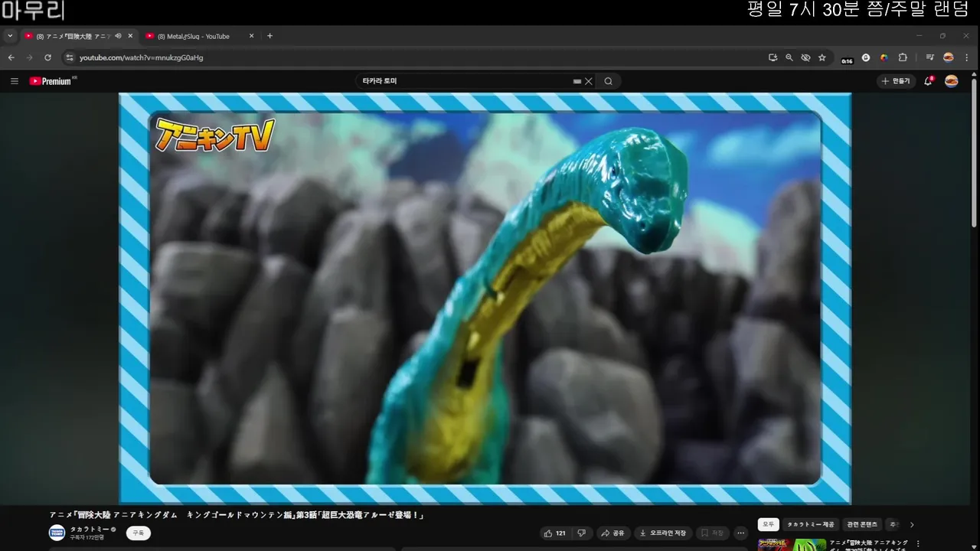Viewport: 980px width, 551px height.
Task: View site information icon in address bar
Action: click(70, 57)
